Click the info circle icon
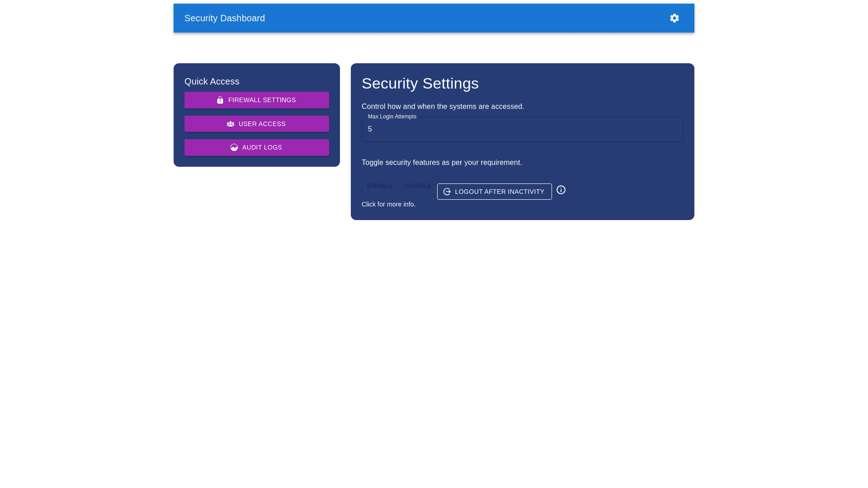The width and height of the screenshot is (868, 488). coord(561,190)
